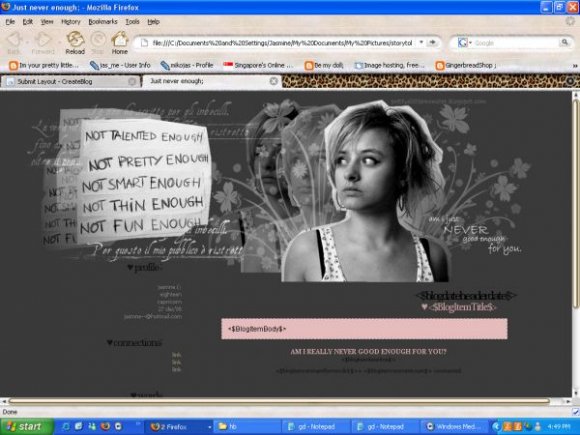Click the Google search input field

(516, 43)
